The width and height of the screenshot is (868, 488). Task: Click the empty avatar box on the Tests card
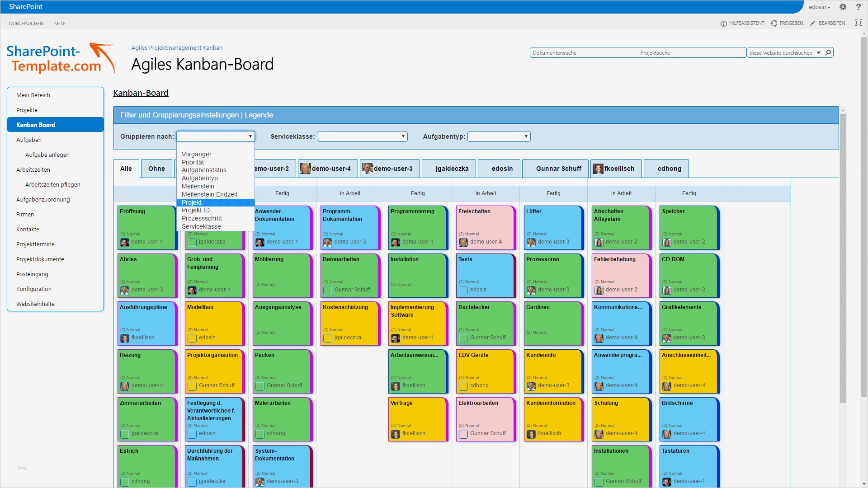coord(463,290)
